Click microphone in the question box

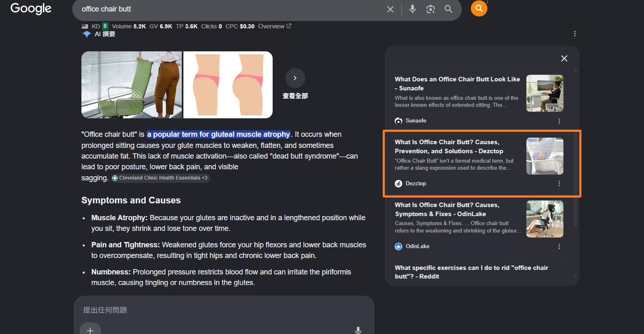(358, 330)
